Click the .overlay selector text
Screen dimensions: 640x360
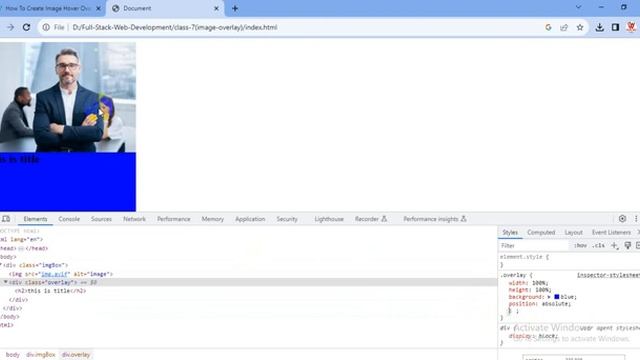click(513, 275)
